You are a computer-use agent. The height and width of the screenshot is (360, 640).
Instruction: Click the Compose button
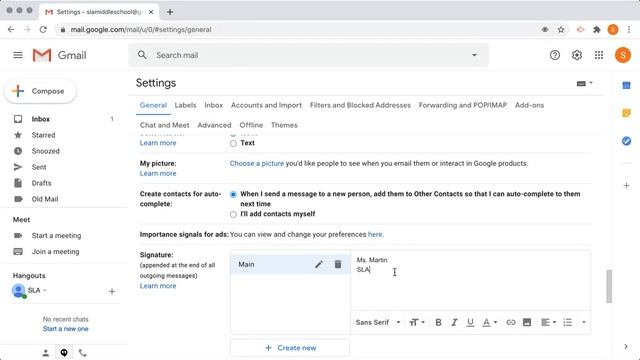(40, 91)
